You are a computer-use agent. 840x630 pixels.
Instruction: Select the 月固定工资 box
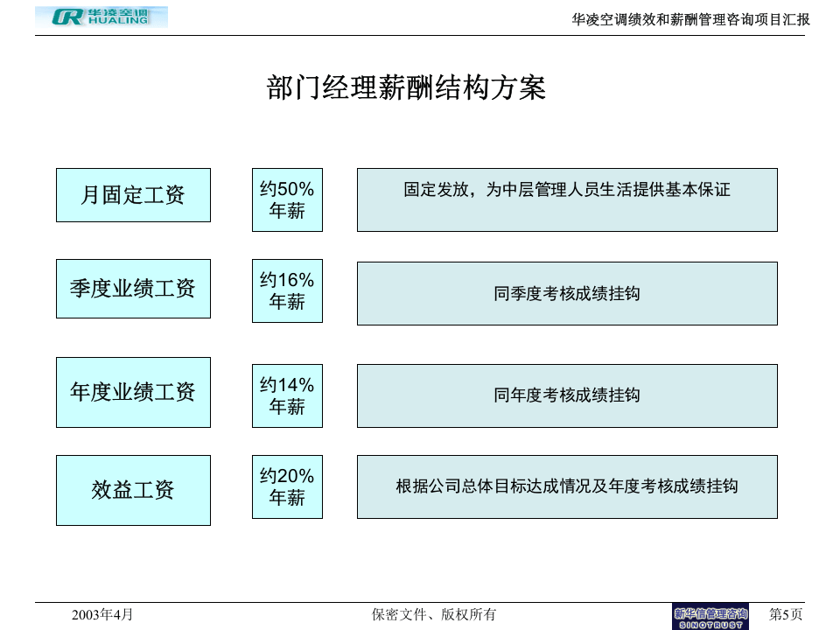click(133, 196)
